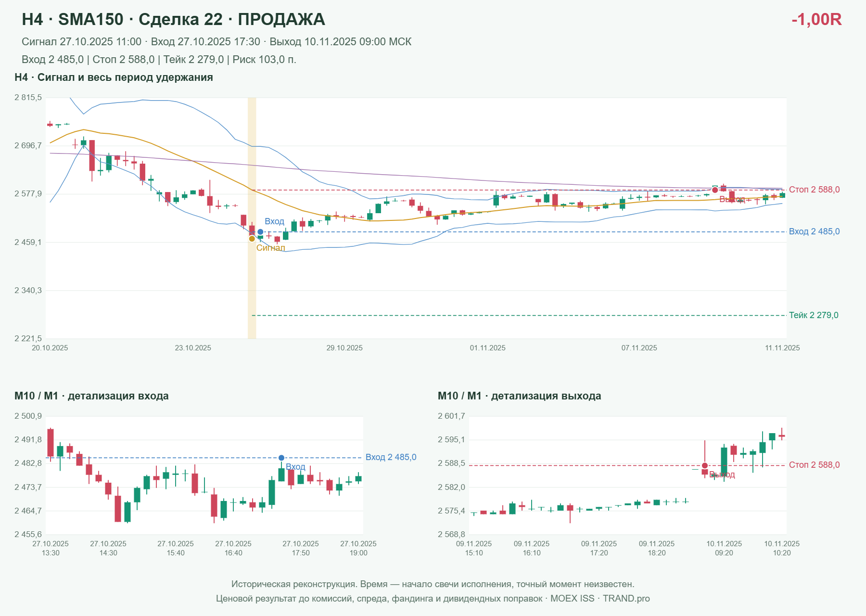Click the red exit marker on the H4 chart
The width and height of the screenshot is (866, 616).
(x=715, y=190)
